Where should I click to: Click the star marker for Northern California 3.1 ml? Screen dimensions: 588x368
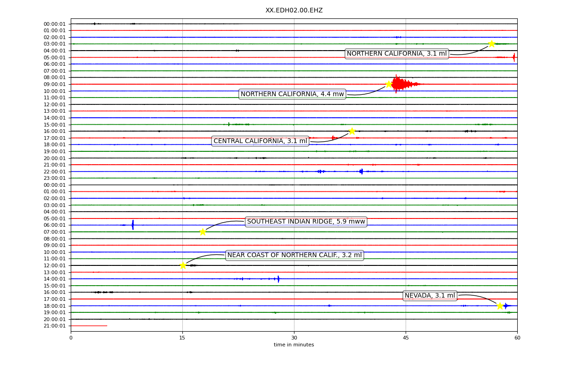(492, 44)
